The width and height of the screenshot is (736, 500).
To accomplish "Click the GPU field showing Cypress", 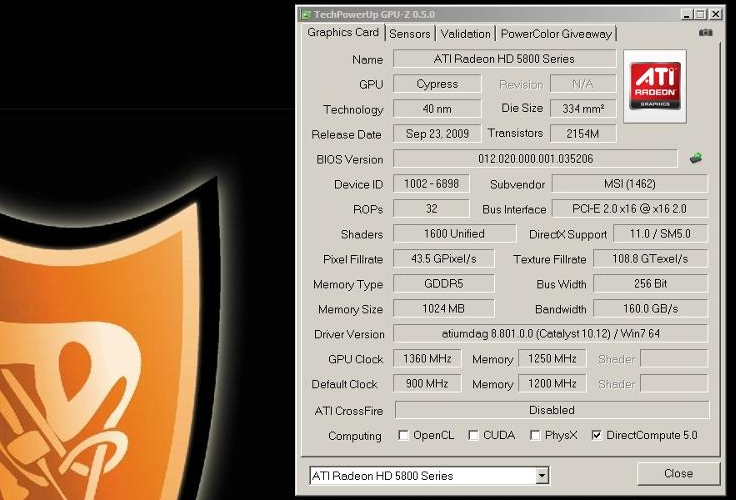I will pyautogui.click(x=437, y=84).
